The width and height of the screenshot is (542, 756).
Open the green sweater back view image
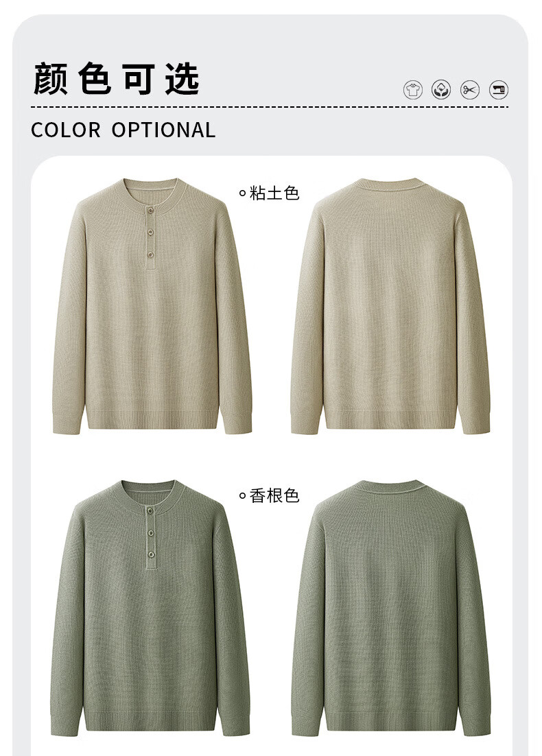[390, 609]
